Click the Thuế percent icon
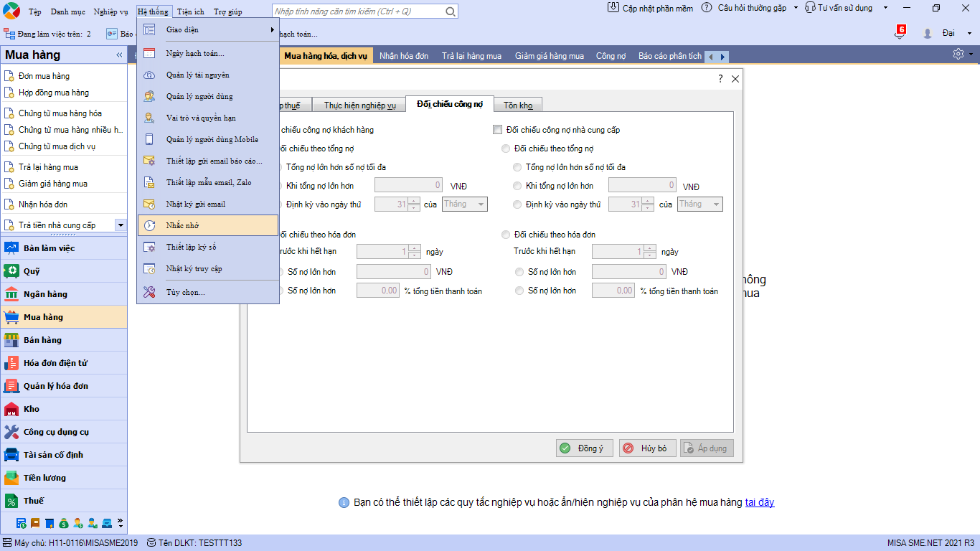This screenshot has height=551, width=980. click(x=11, y=501)
